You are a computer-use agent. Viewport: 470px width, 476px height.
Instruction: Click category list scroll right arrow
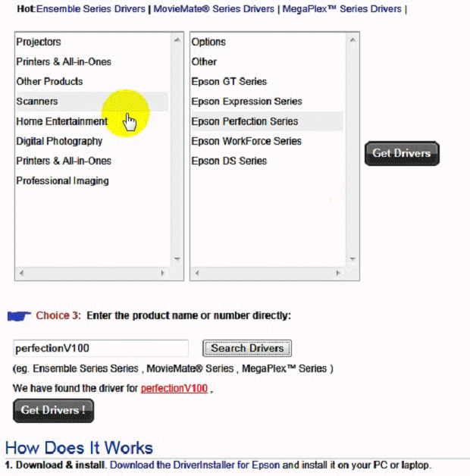163,273
